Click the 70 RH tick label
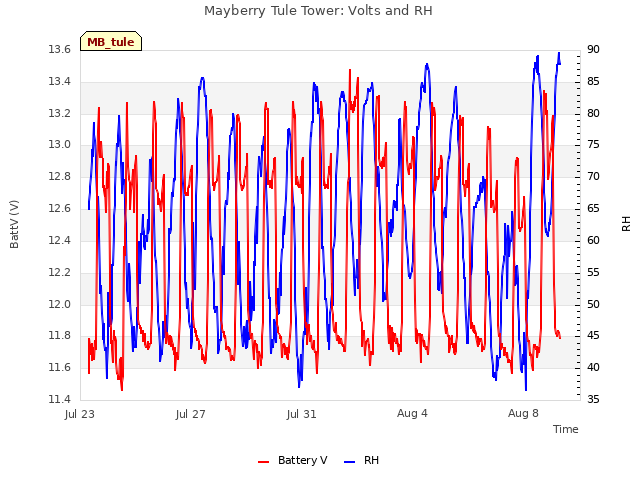Viewport: 640px width, 480px height. (593, 176)
